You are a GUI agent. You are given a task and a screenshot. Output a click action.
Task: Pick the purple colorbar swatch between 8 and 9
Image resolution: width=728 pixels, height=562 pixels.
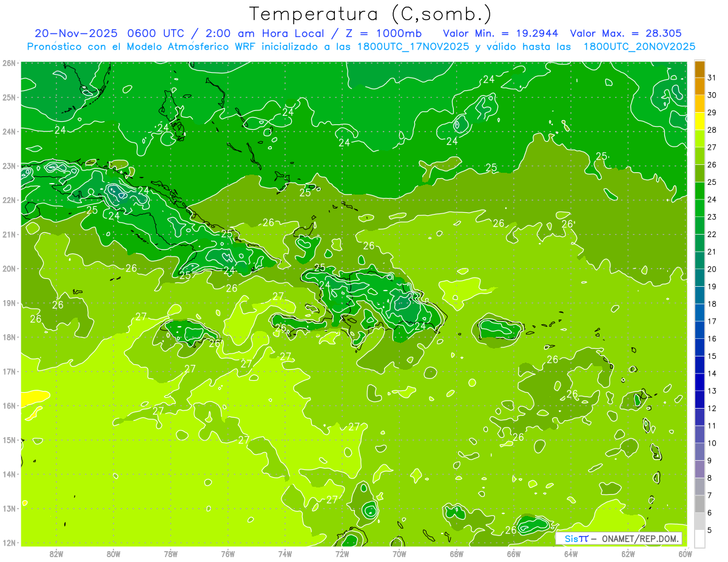point(699,469)
